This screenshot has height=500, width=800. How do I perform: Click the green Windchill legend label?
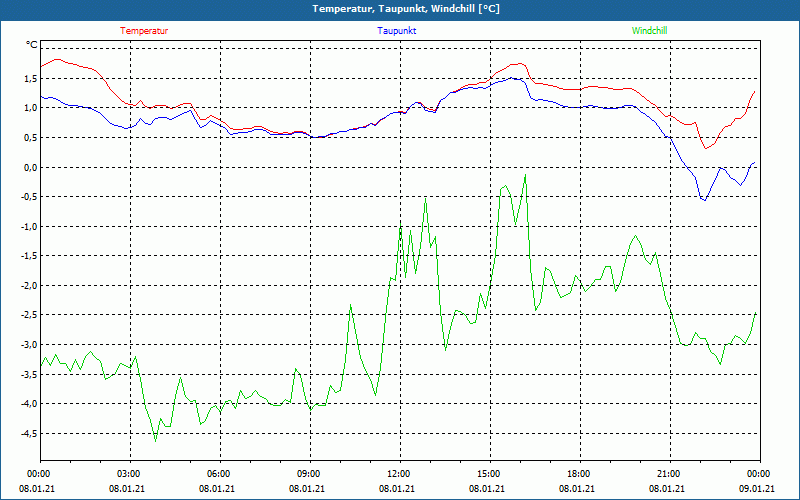(x=649, y=31)
